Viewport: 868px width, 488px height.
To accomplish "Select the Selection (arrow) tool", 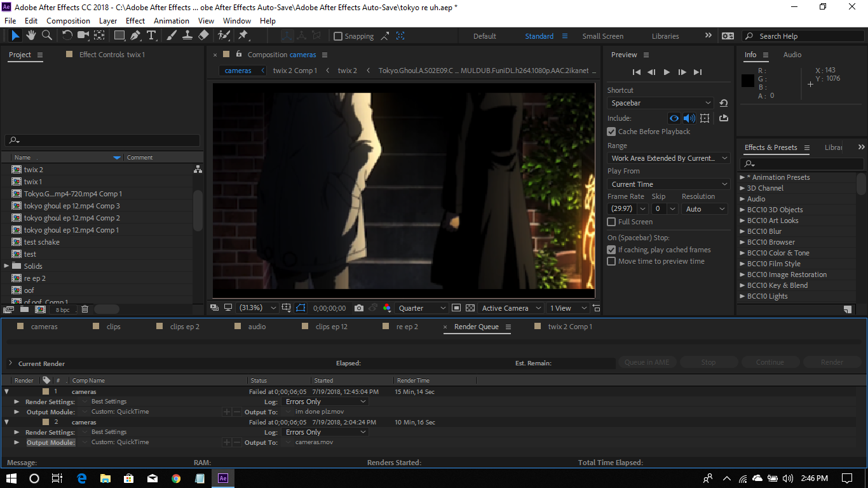I will (x=16, y=36).
